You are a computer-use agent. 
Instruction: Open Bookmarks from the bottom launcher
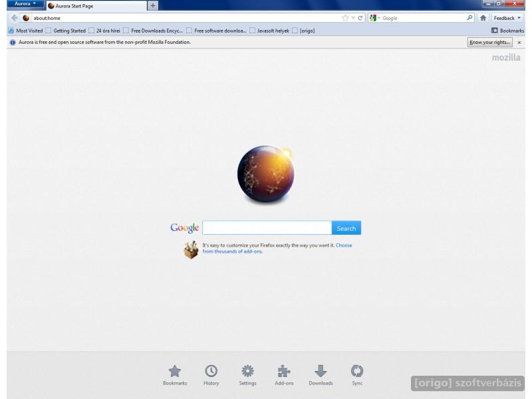[175, 375]
